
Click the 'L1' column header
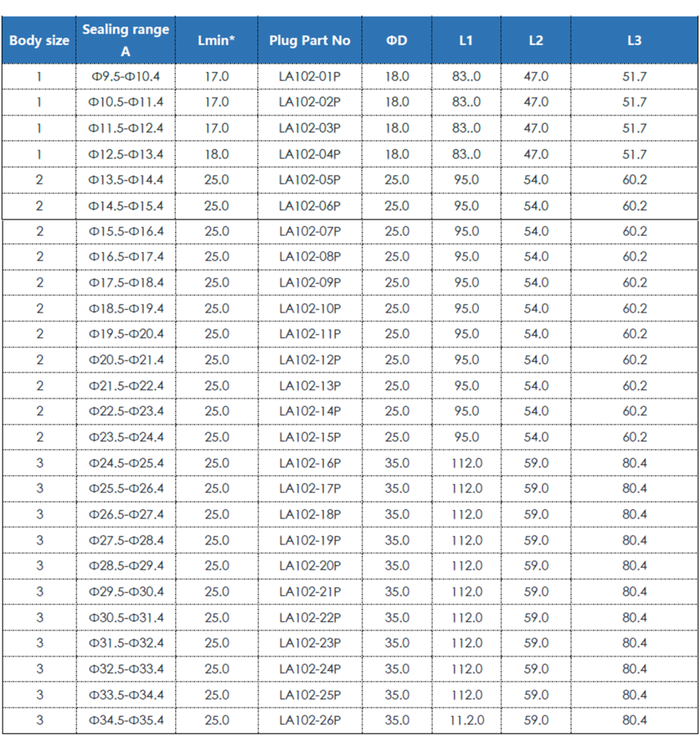466,40
